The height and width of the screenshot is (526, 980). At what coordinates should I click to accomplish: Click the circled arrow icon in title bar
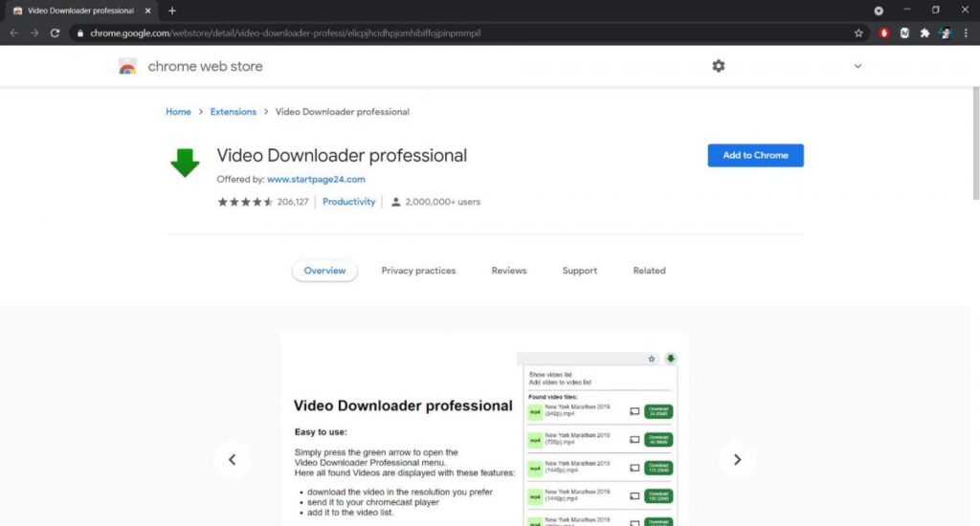pos(879,11)
